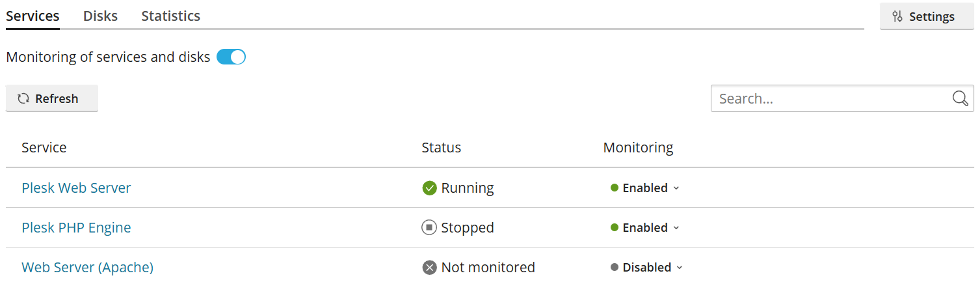Click the Stopped status square icon

429,228
